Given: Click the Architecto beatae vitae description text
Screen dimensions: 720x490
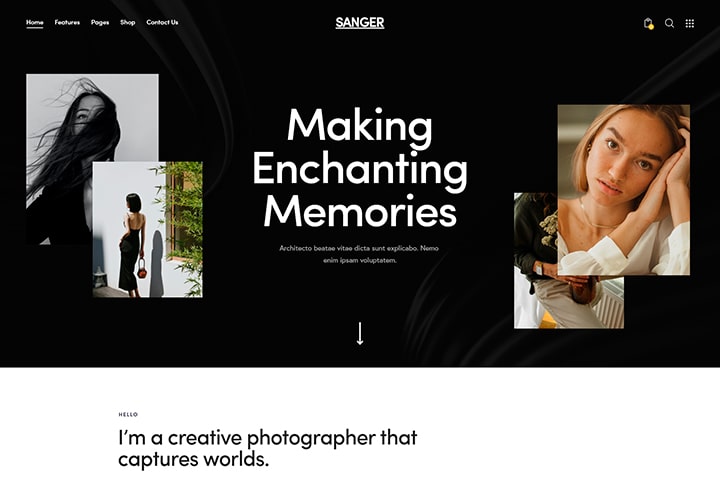Looking at the screenshot, I should (x=359, y=254).
